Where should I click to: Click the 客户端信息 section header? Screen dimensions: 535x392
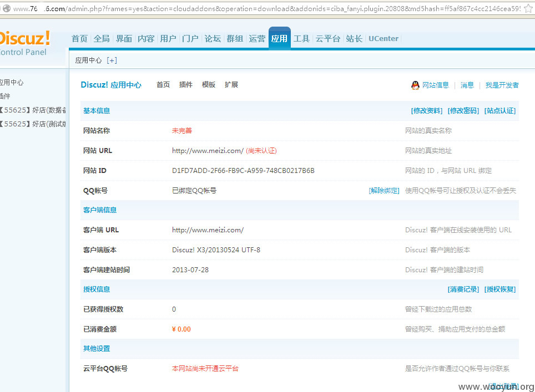click(x=100, y=210)
